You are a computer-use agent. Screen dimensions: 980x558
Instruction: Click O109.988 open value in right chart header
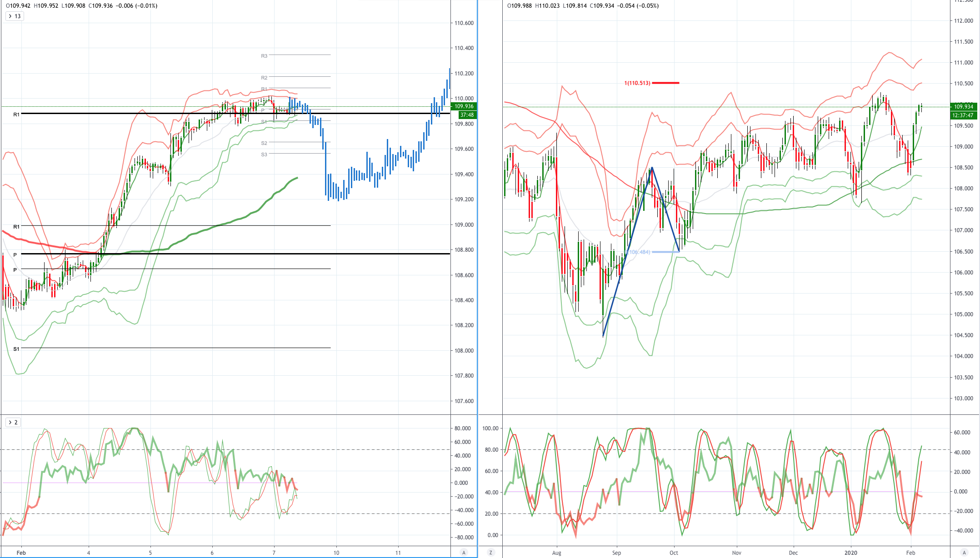pyautogui.click(x=520, y=6)
